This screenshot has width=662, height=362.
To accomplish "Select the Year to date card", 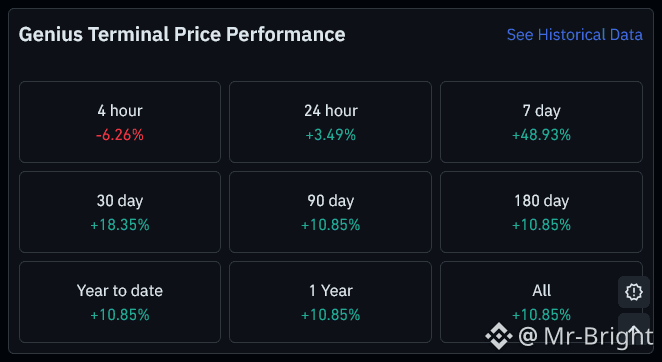I will [x=120, y=302].
